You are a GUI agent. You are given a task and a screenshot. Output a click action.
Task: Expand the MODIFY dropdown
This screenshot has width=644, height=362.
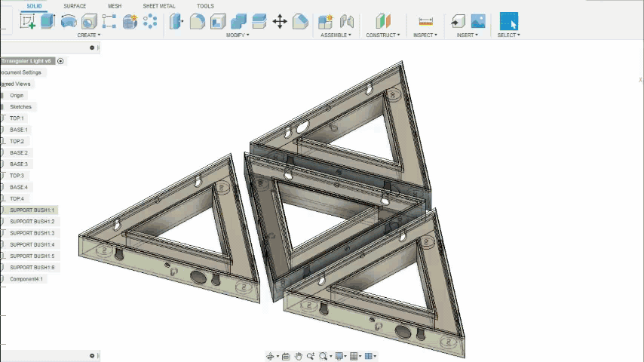[238, 35]
